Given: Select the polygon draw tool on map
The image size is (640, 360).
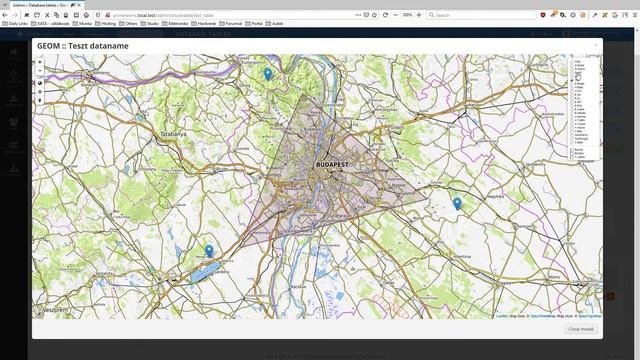Looking at the screenshot, I should (40, 83).
